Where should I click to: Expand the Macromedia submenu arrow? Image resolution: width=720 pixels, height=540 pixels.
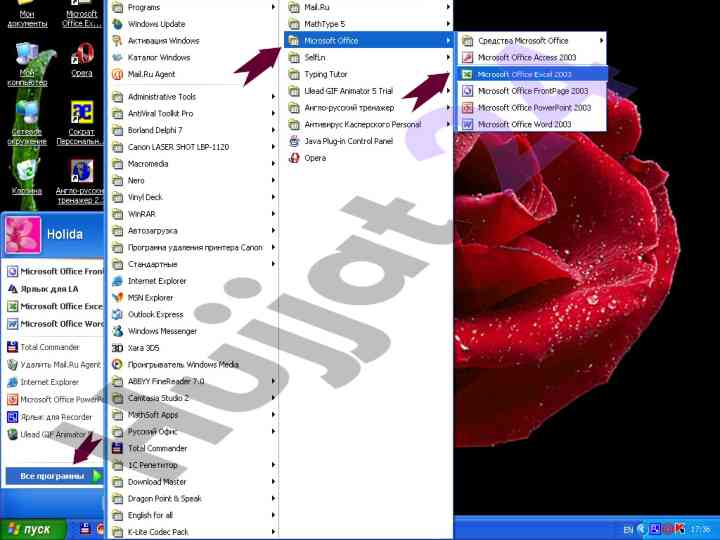(273, 164)
